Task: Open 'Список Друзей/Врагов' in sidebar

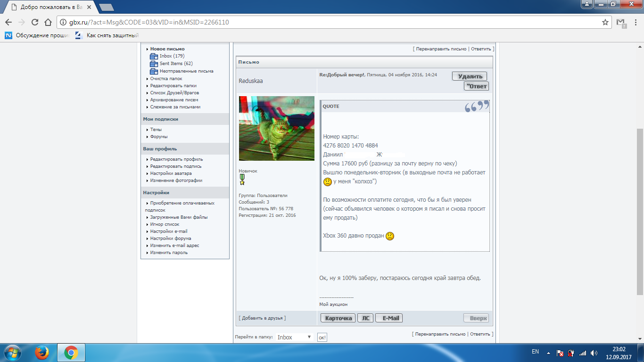Action: [x=174, y=93]
